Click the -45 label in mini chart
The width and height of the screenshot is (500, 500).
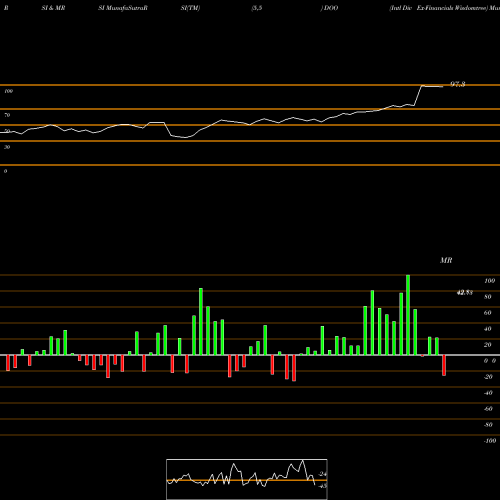[x=322, y=486]
